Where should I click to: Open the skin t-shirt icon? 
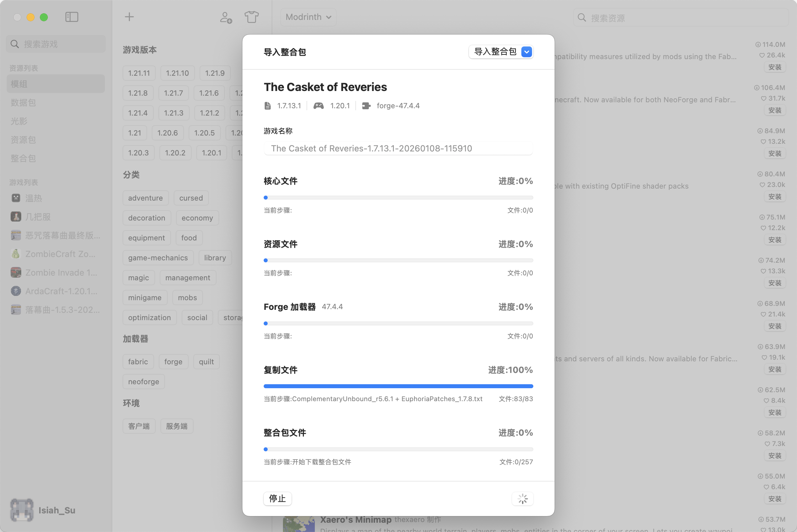click(x=251, y=17)
